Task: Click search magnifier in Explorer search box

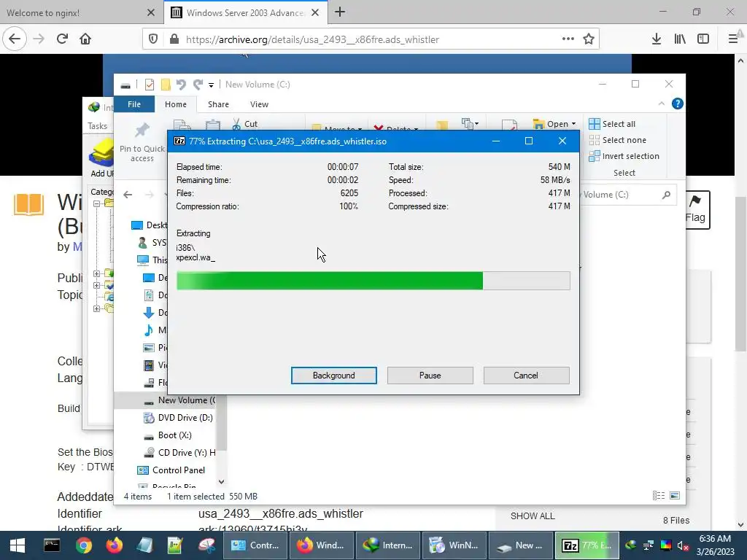Action: [x=667, y=194]
